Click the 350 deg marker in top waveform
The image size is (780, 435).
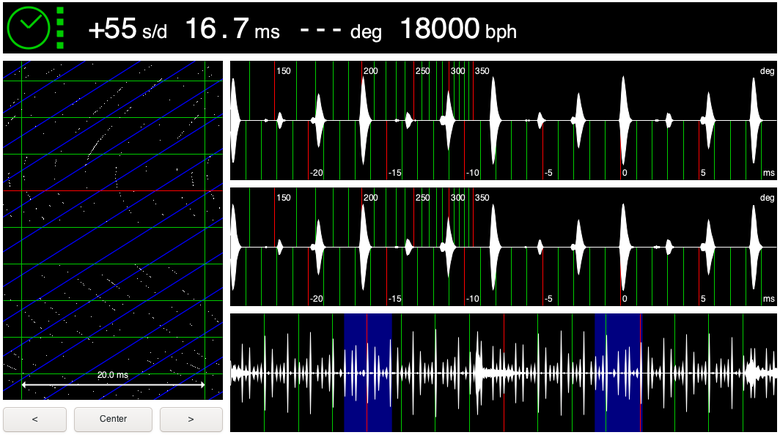pyautogui.click(x=482, y=71)
